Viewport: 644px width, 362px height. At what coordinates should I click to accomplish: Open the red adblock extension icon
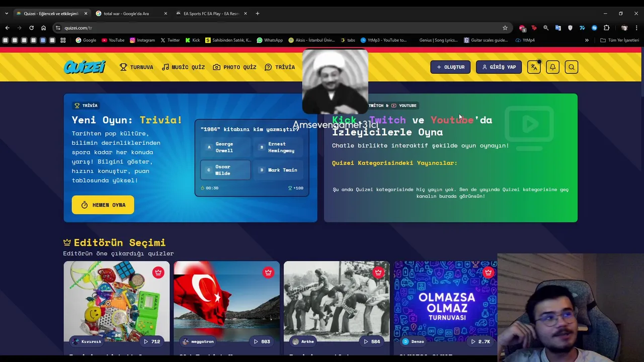pyautogui.click(x=522, y=28)
